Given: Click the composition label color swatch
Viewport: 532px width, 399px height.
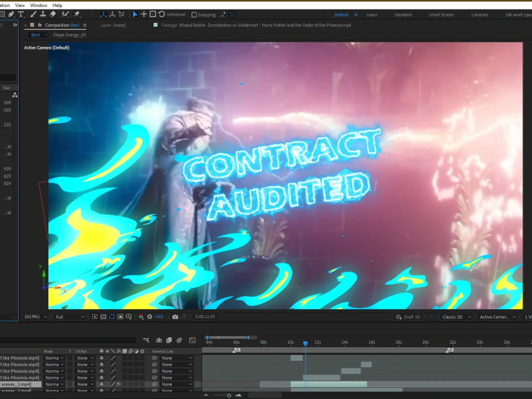Looking at the screenshot, I should (32, 25).
